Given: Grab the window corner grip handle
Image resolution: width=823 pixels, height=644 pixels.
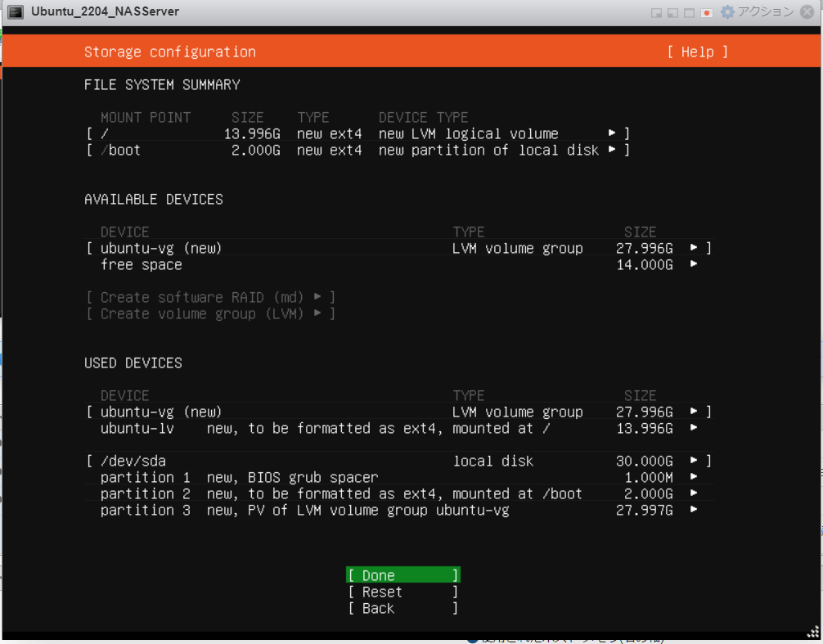Looking at the screenshot, I should tap(812, 632).
